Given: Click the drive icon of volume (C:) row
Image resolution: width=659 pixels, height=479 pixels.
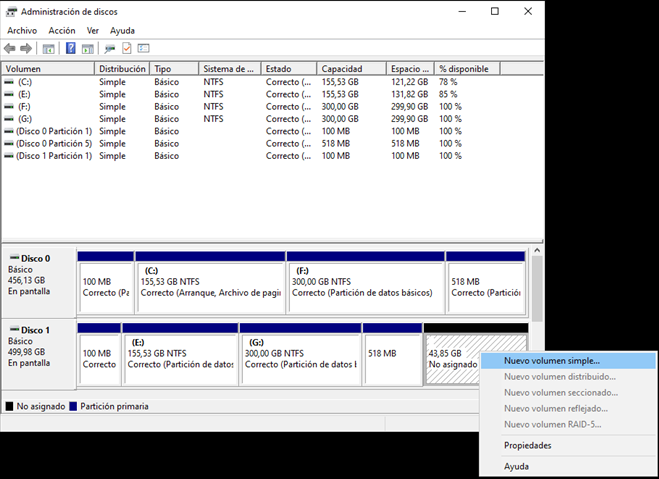Looking at the screenshot, I should tap(10, 81).
